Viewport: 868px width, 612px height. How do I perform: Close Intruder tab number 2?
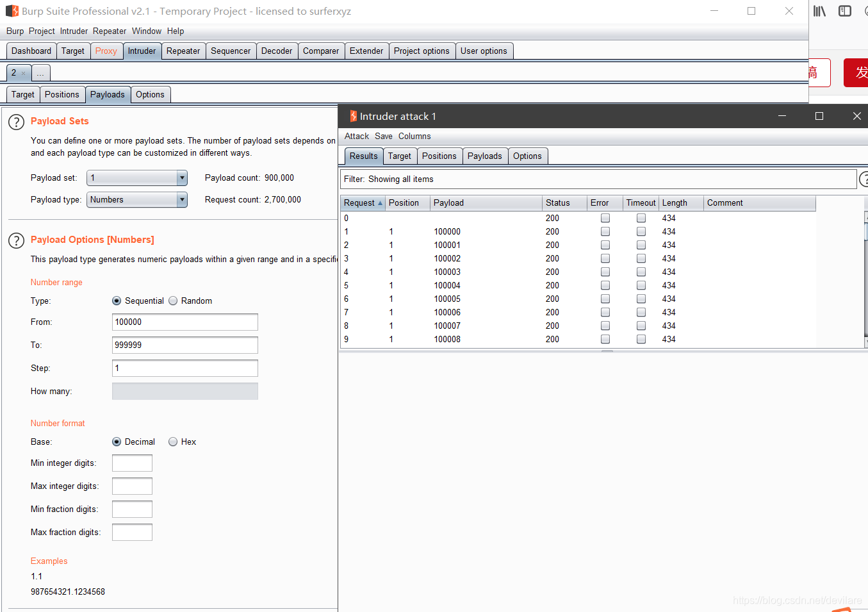click(24, 73)
